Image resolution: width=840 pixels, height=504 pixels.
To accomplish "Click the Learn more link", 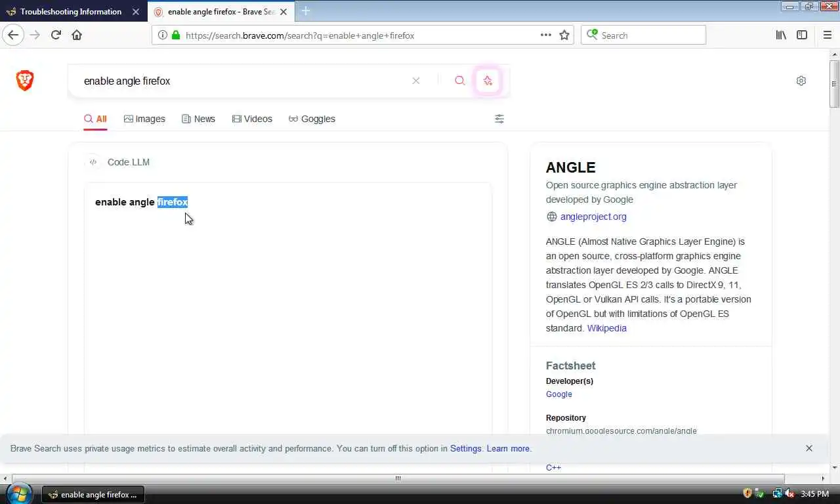I will click(x=509, y=449).
